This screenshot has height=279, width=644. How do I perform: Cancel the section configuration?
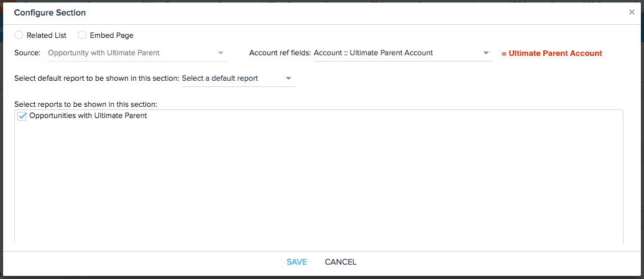point(341,262)
